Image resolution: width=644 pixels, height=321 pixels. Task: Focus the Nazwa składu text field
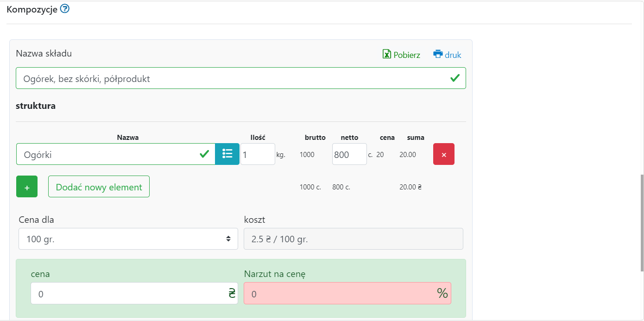232,78
